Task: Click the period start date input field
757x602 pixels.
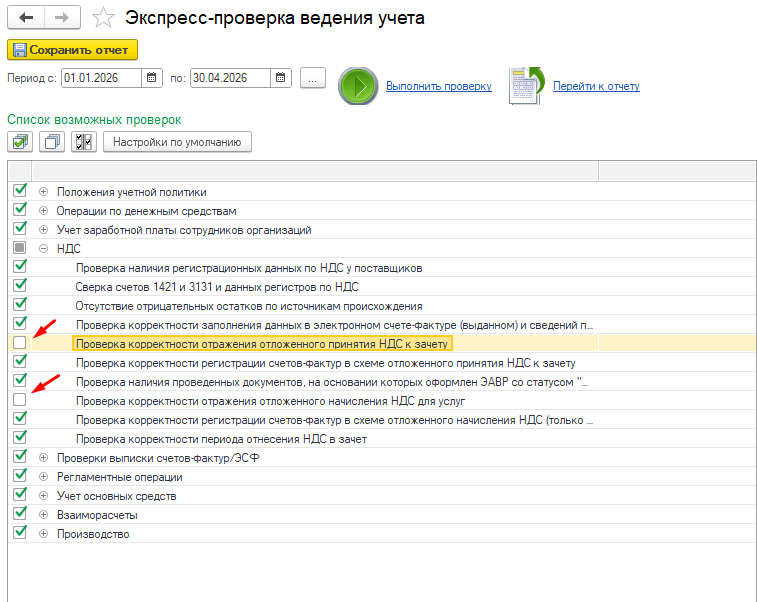Action: [100, 78]
